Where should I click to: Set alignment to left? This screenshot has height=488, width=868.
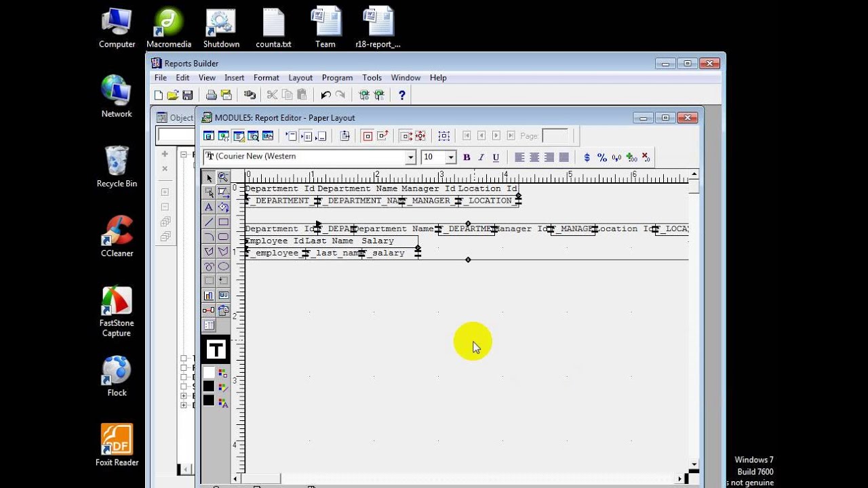pos(519,157)
